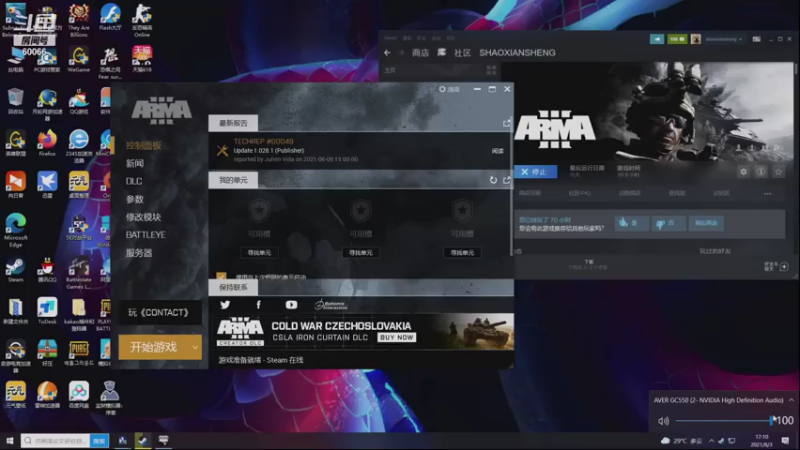Open Arma Facebook link in launcher
This screenshot has width=800, height=450.
pyautogui.click(x=258, y=305)
